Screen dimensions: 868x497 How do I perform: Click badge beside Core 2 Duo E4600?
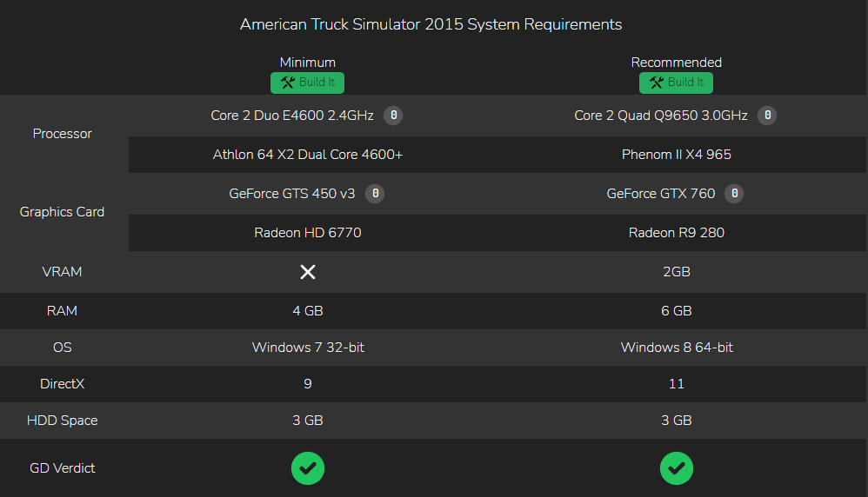394,115
